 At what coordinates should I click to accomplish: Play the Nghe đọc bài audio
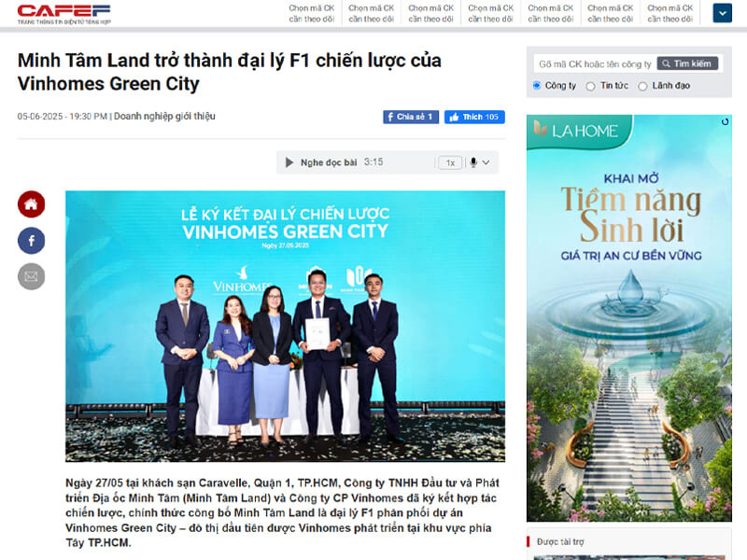click(x=289, y=162)
